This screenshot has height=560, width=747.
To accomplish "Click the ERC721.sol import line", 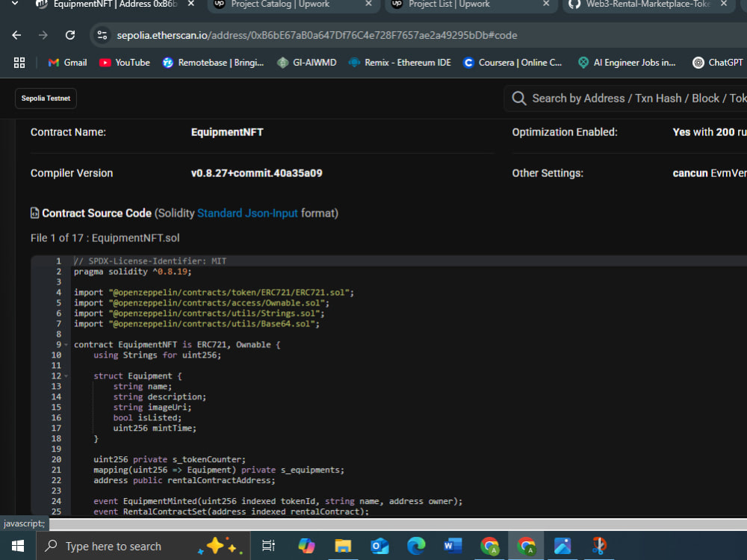I will point(214,293).
